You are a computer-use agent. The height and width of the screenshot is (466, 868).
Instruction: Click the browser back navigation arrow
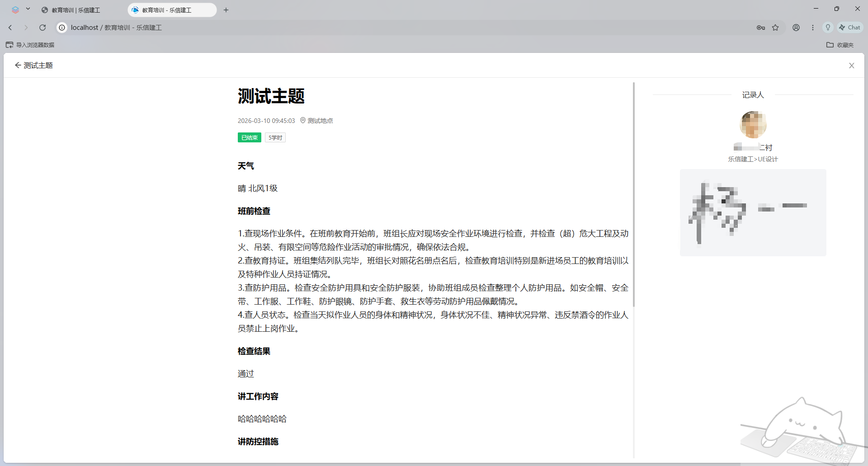10,28
